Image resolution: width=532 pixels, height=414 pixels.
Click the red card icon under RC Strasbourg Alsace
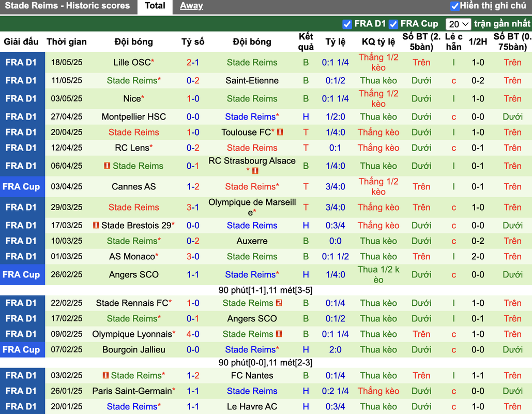[x=255, y=171]
